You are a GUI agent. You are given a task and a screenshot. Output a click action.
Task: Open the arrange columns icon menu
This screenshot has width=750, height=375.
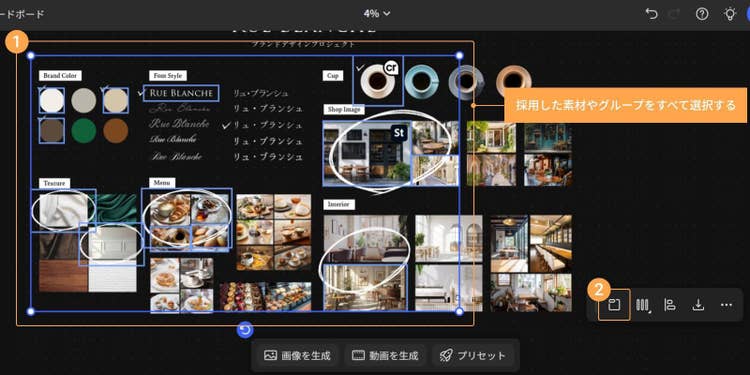642,305
